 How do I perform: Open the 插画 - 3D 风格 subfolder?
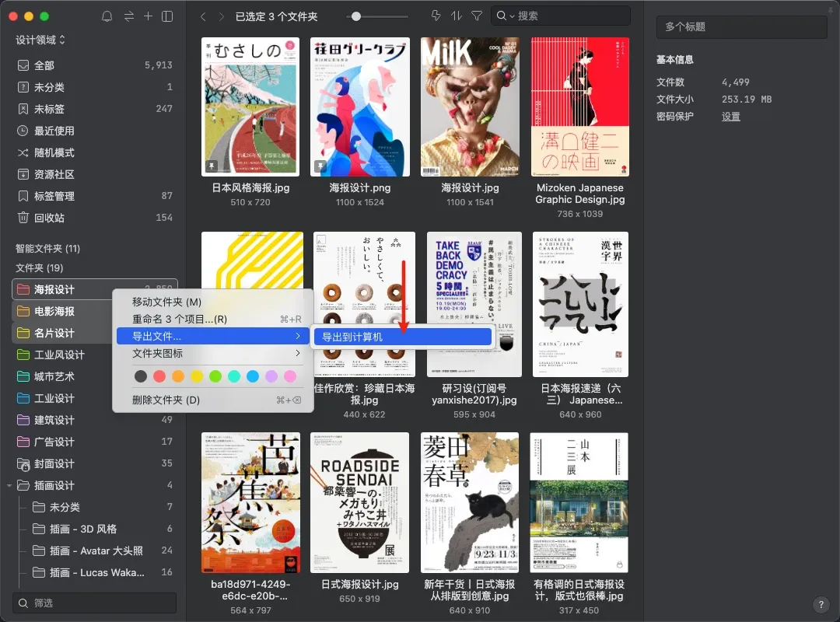(x=102, y=529)
